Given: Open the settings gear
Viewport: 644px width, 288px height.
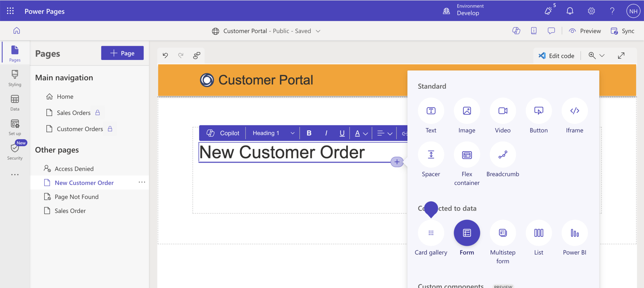Looking at the screenshot, I should [591, 11].
